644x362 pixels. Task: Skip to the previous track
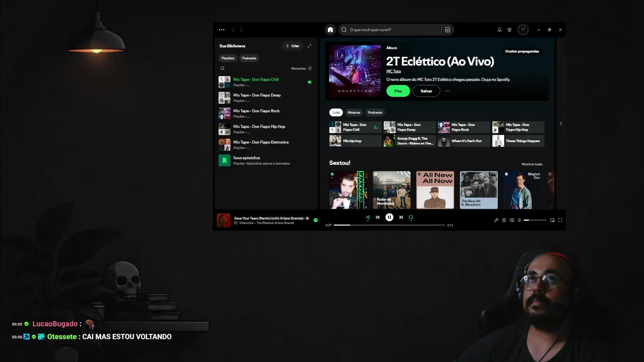point(377,217)
